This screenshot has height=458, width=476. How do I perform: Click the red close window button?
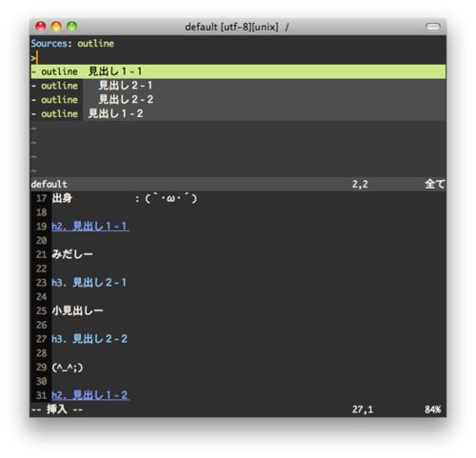pyautogui.click(x=41, y=27)
